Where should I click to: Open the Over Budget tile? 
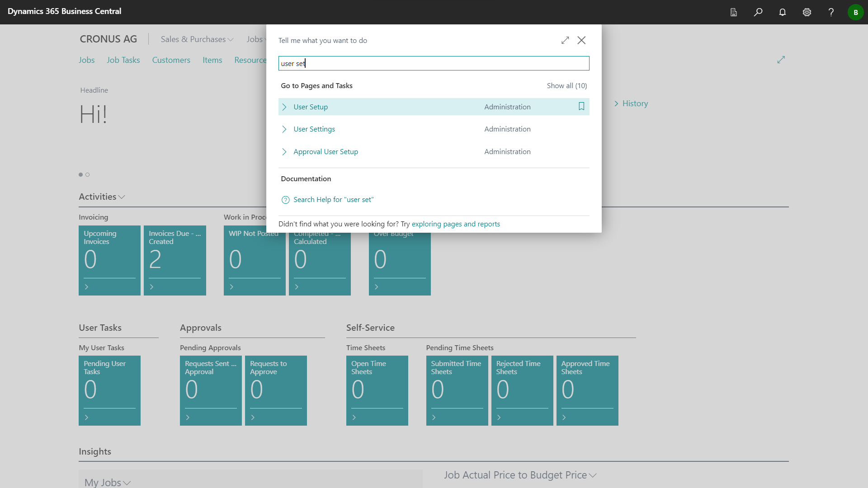[x=400, y=264]
